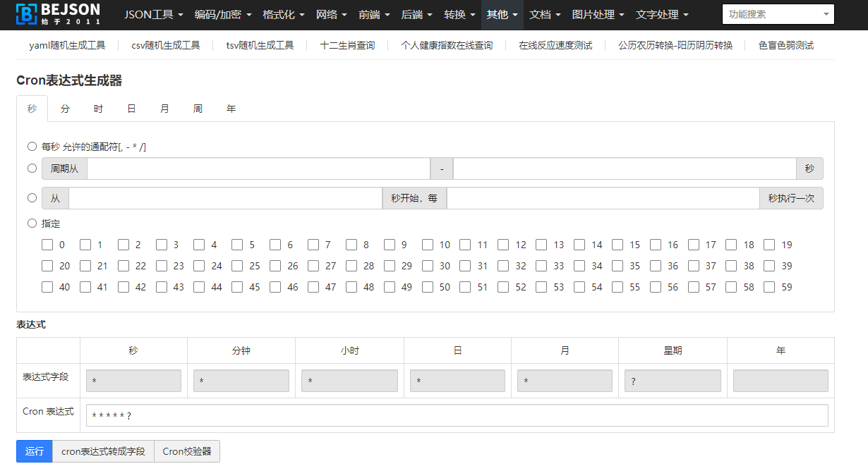Screen dimensions: 868x471
Task: Enable the checkbox for 59 seconds
Action: pos(770,288)
